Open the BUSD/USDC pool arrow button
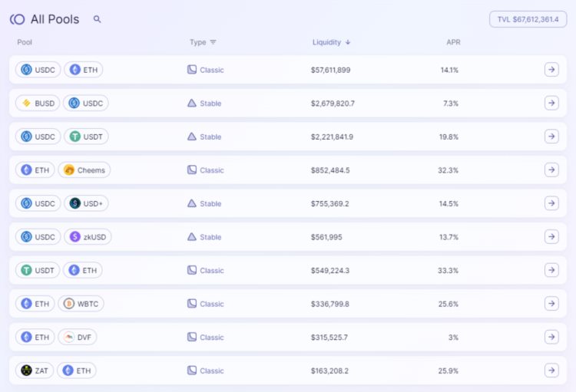 (551, 103)
